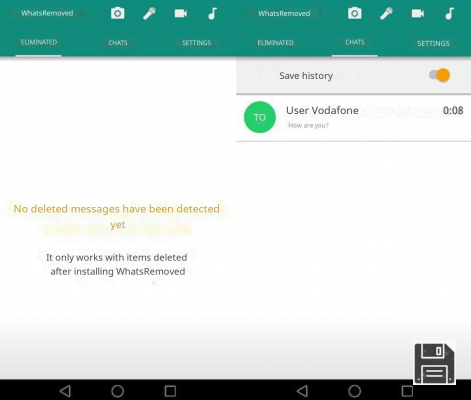Tap Android back button on left screen

point(65,391)
